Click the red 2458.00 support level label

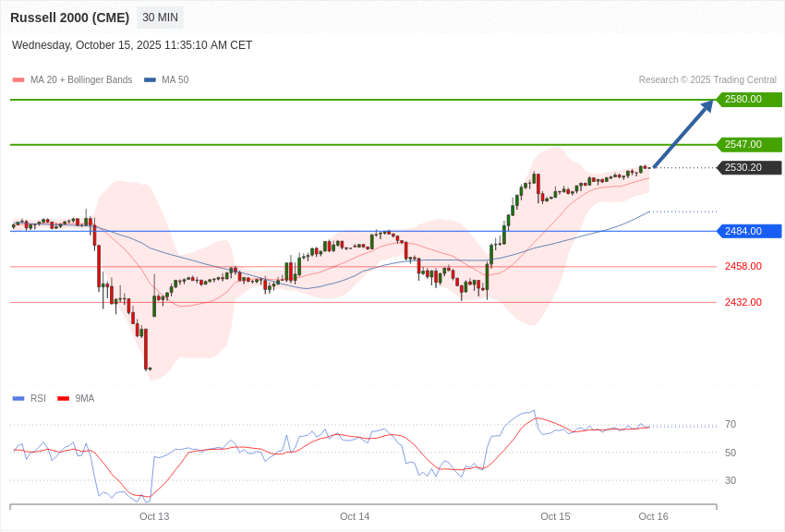click(x=743, y=266)
